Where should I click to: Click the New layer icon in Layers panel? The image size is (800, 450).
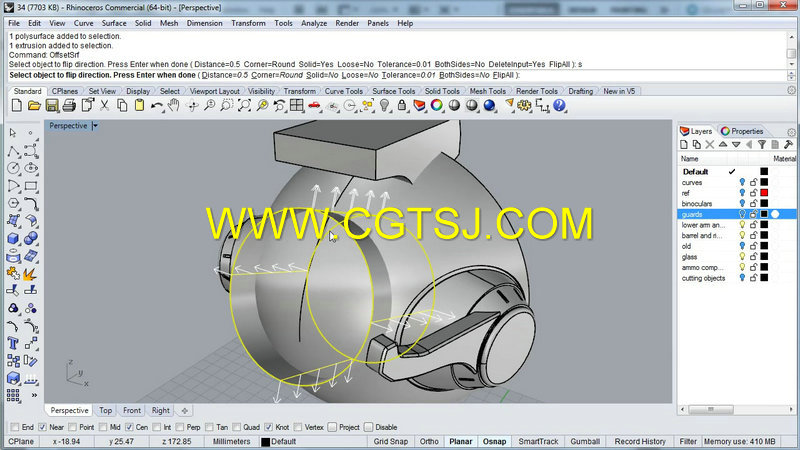[684, 145]
